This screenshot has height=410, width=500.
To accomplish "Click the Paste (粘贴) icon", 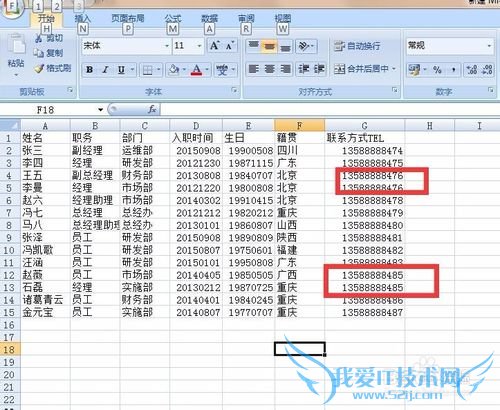I will coord(16,44).
